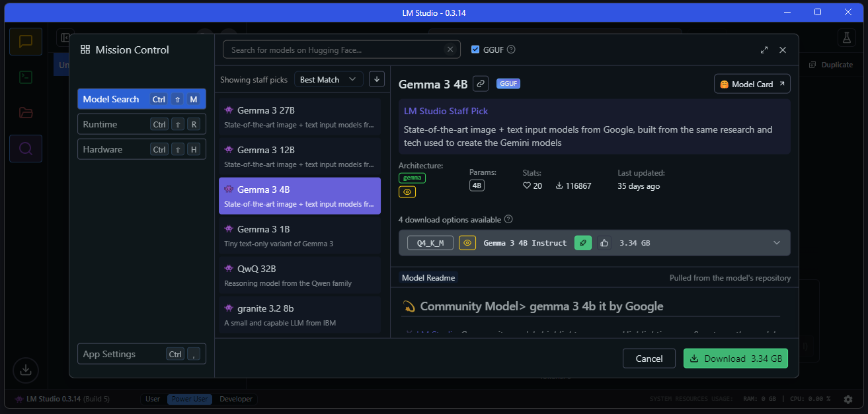Open the Model Card link
The image size is (868, 414).
[x=752, y=84]
